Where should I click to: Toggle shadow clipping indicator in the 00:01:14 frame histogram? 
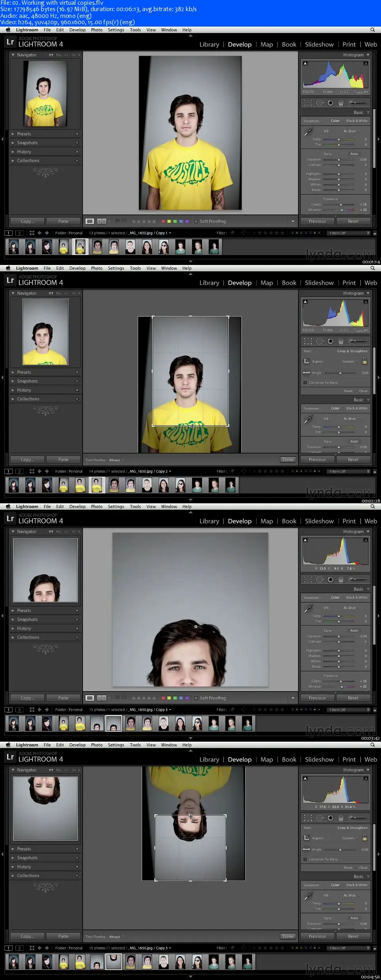(x=305, y=63)
